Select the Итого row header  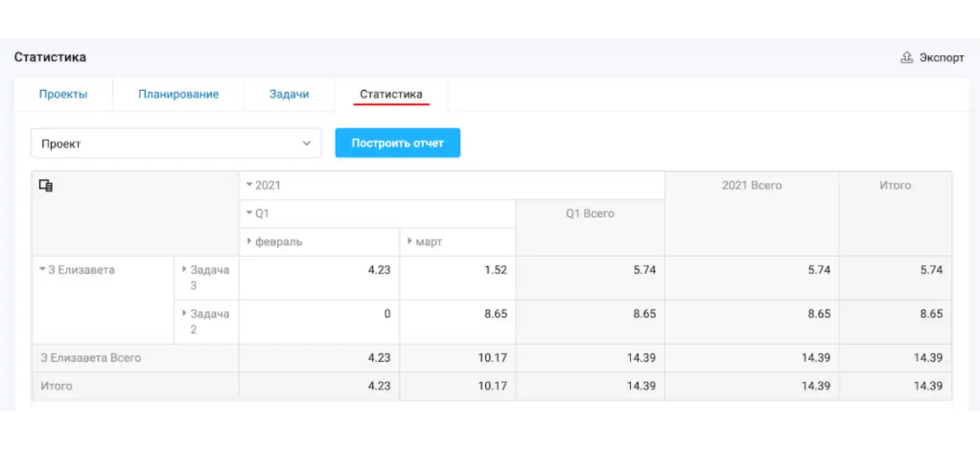(x=57, y=386)
